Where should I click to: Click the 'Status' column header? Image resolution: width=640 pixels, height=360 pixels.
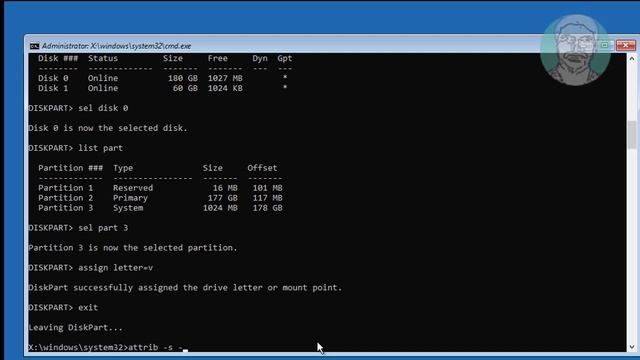103,58
